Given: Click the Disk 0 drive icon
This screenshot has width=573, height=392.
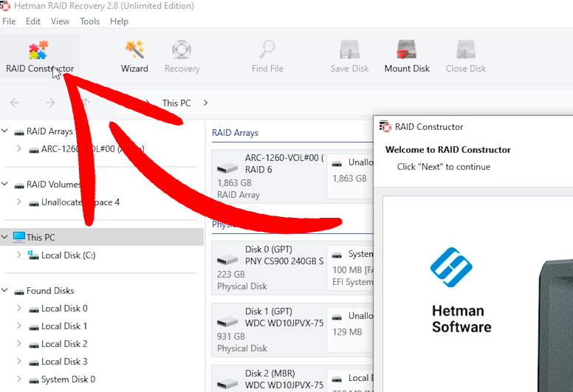Looking at the screenshot, I should pyautogui.click(x=227, y=260).
